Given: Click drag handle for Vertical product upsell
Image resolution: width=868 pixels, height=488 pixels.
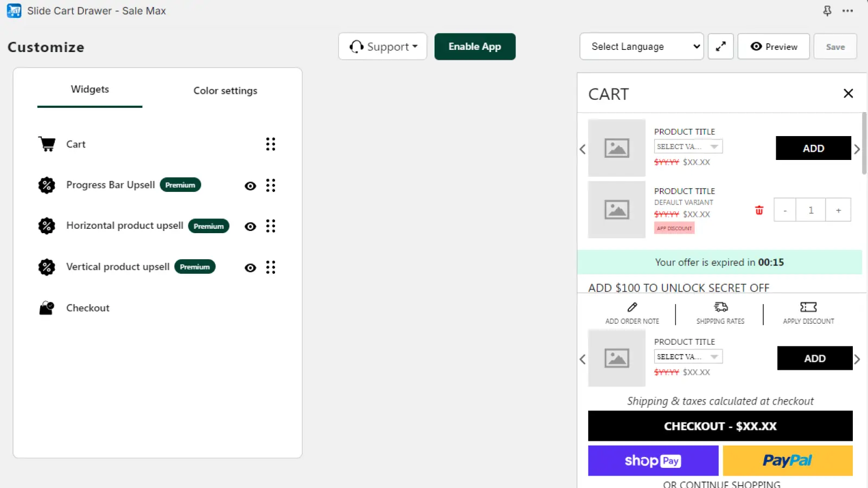Looking at the screenshot, I should coord(271,267).
